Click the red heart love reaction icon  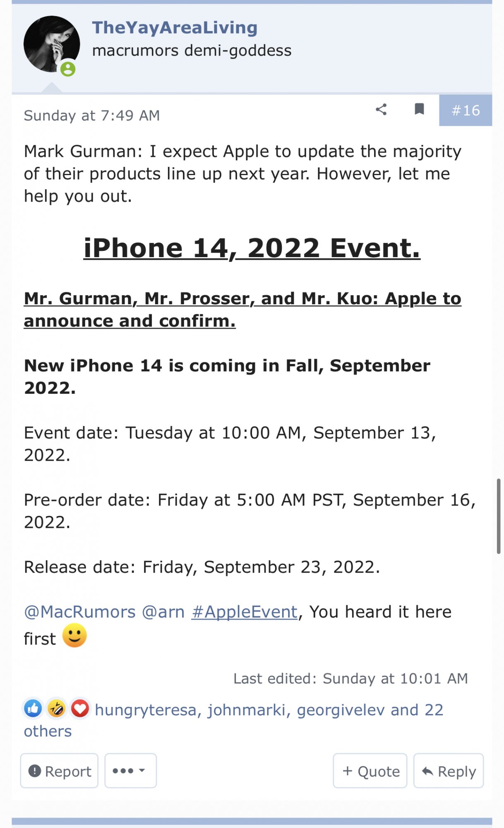tap(80, 709)
